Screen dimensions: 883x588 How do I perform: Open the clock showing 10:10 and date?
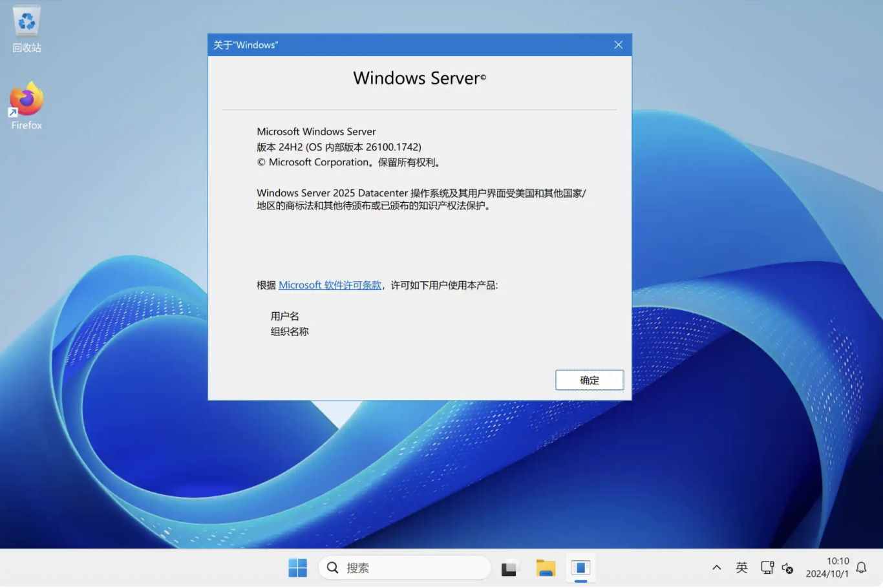pos(827,568)
